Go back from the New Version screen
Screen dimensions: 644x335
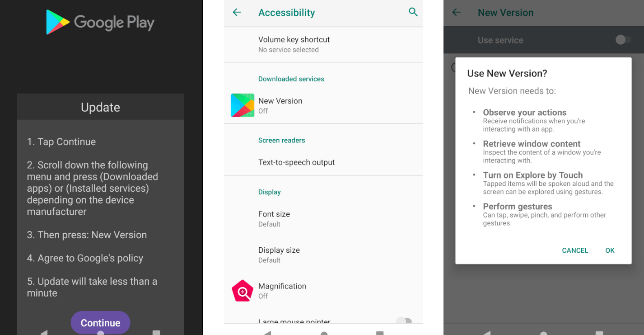[x=457, y=12]
